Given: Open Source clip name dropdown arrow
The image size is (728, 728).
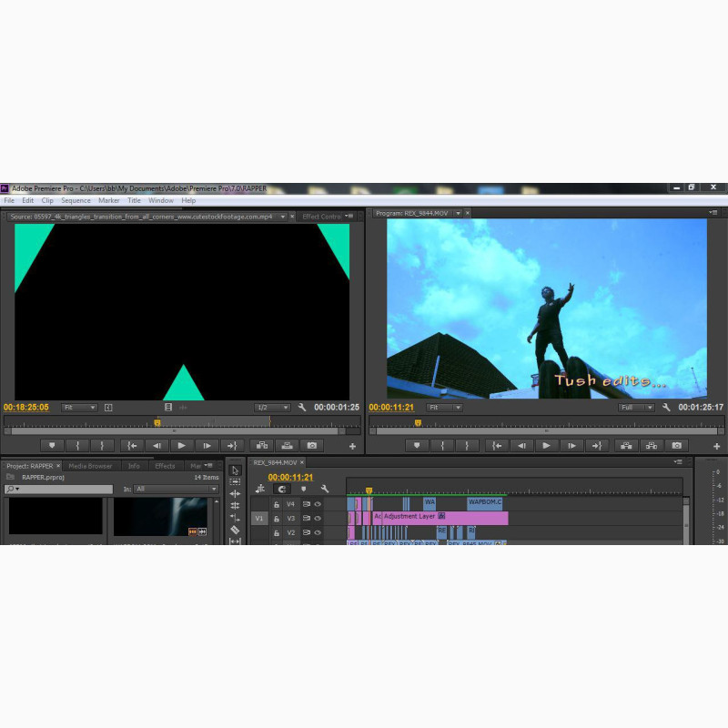Looking at the screenshot, I should 283,217.
